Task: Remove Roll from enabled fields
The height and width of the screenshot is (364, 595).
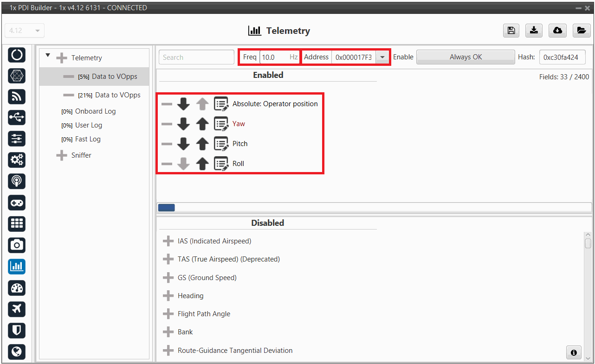Action: [167, 164]
